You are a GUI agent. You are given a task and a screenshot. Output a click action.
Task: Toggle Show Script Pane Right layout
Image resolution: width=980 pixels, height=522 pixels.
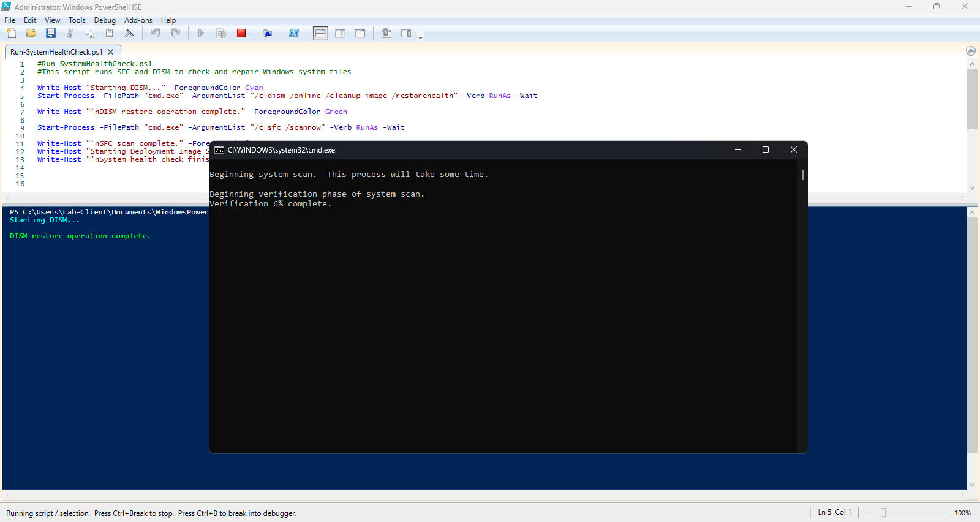click(341, 33)
